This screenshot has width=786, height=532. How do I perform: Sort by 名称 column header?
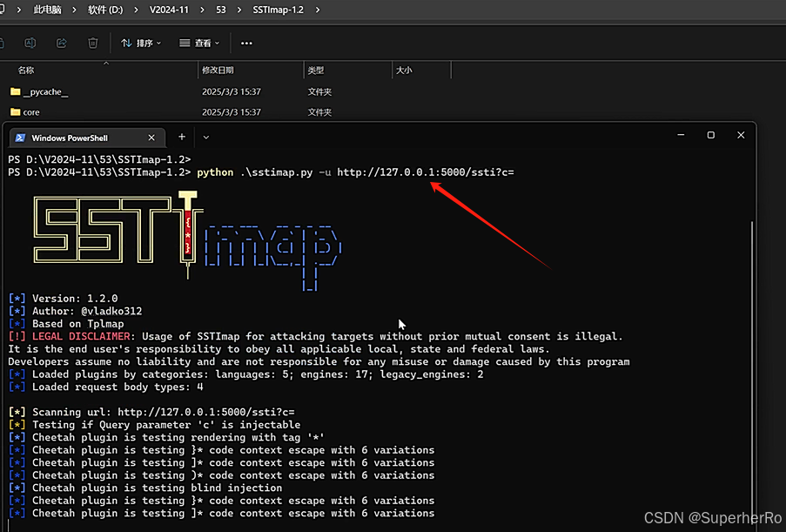(x=26, y=71)
